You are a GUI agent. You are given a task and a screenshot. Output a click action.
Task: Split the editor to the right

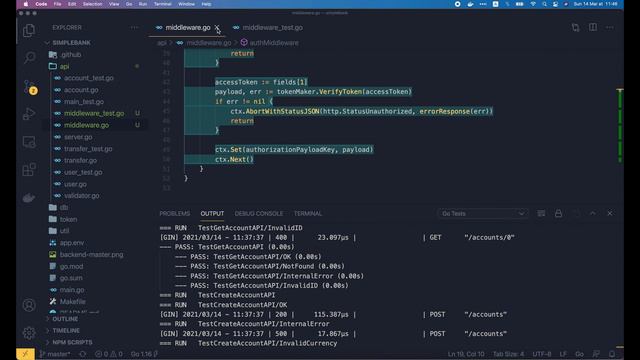593,27
